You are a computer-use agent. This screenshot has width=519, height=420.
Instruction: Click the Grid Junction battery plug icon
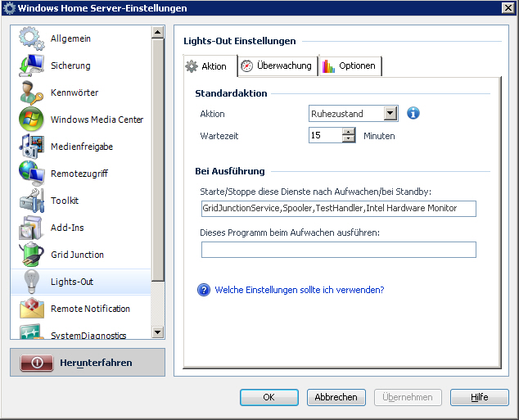tap(31, 254)
